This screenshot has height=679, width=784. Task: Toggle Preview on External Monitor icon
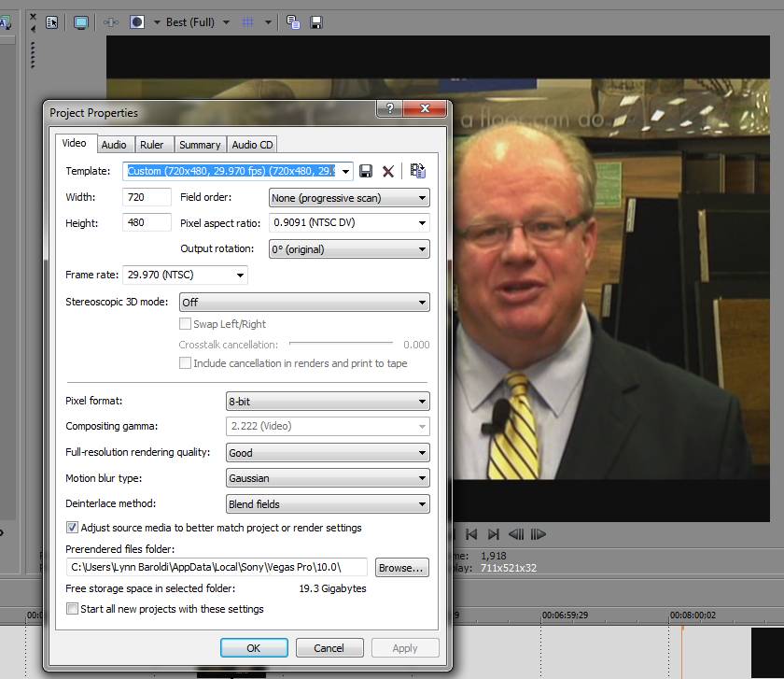(x=80, y=22)
